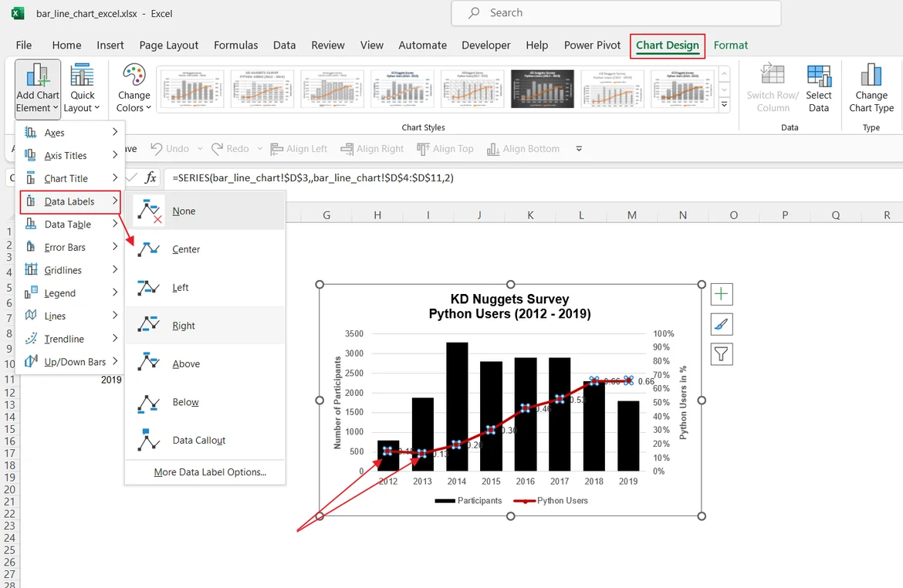Open More Data Label Options
Image resolution: width=903 pixels, height=588 pixels.
(210, 471)
